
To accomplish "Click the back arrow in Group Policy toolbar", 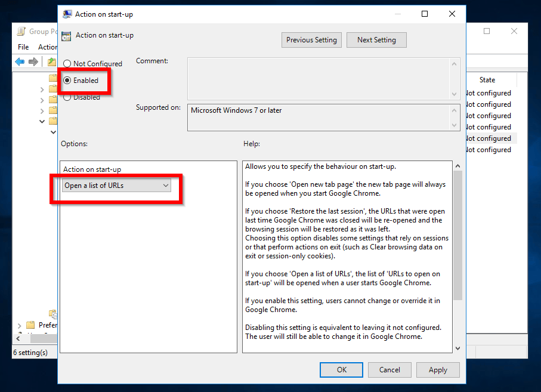I will (x=20, y=62).
